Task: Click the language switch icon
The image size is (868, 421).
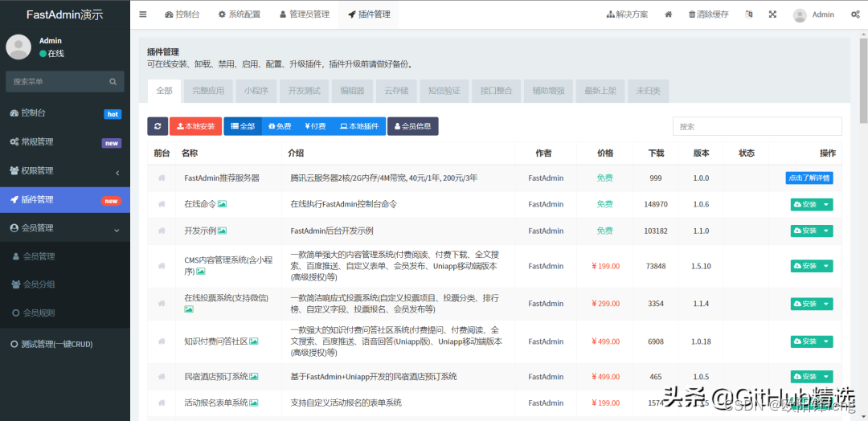Action: (x=749, y=14)
